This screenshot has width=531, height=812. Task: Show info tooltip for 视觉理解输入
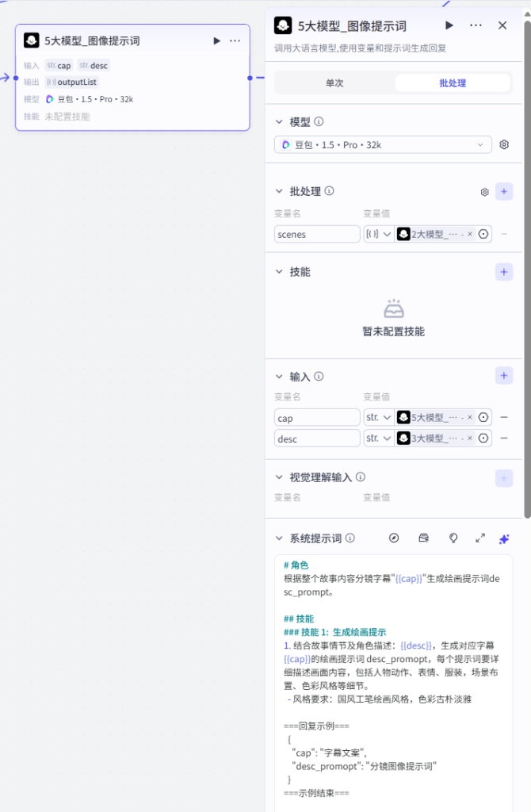click(x=361, y=477)
